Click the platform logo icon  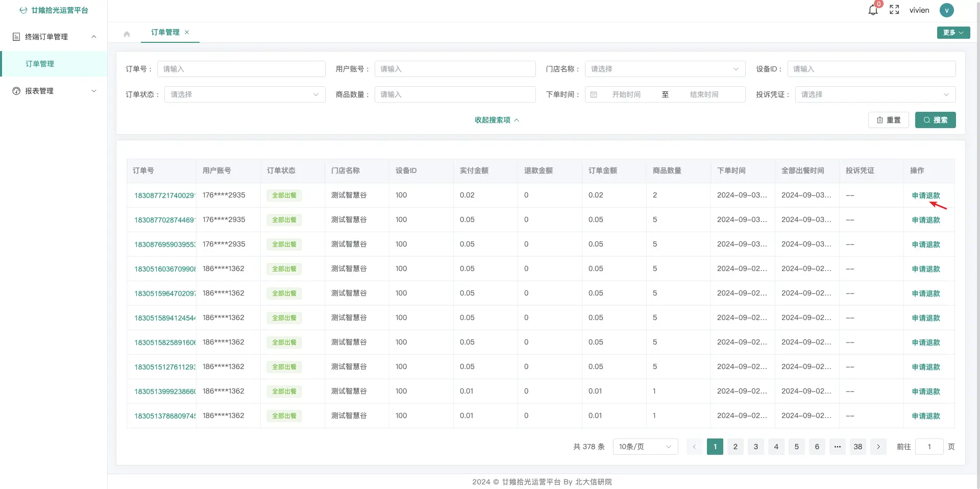pyautogui.click(x=23, y=10)
